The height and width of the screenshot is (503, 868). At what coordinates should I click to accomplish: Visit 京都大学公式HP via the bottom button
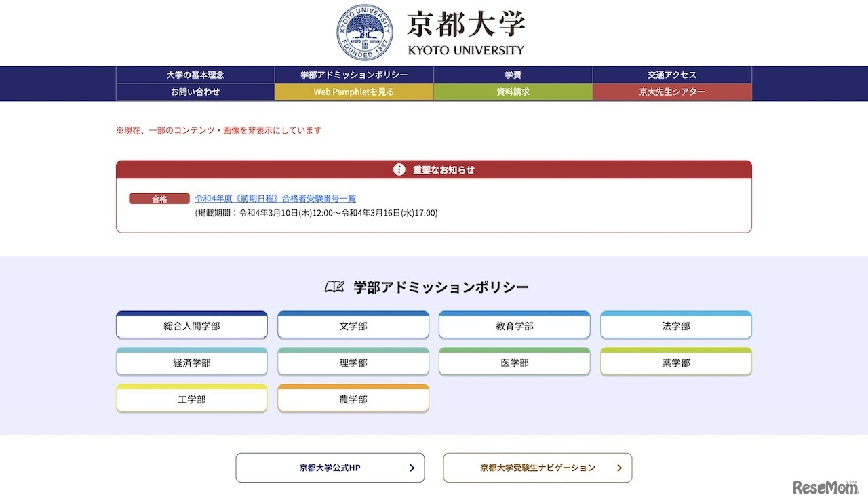(330, 468)
